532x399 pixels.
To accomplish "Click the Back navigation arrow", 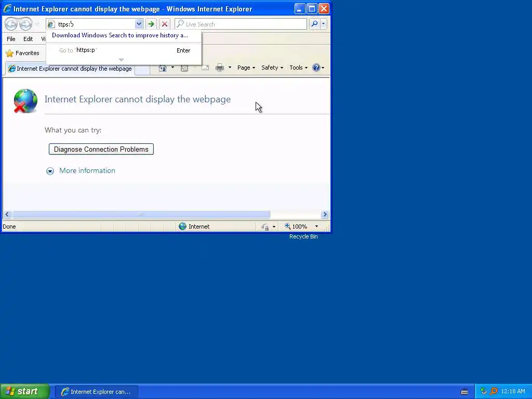I will (x=11, y=24).
